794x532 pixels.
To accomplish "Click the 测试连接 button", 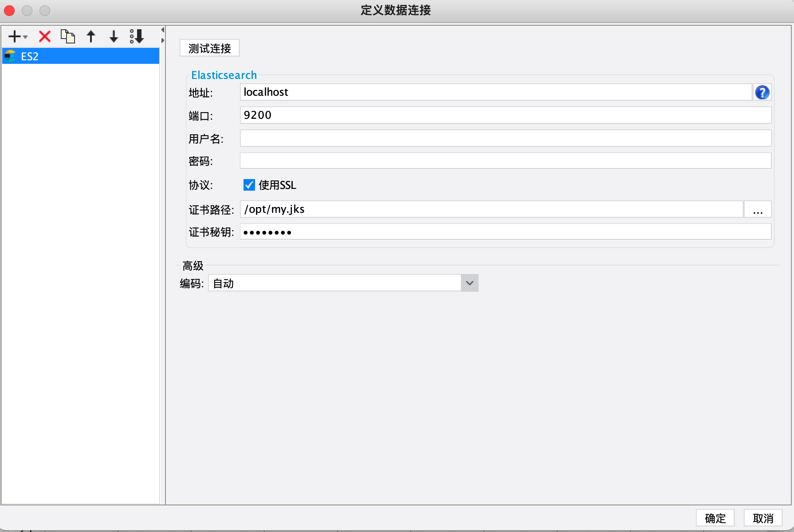I will coord(209,48).
